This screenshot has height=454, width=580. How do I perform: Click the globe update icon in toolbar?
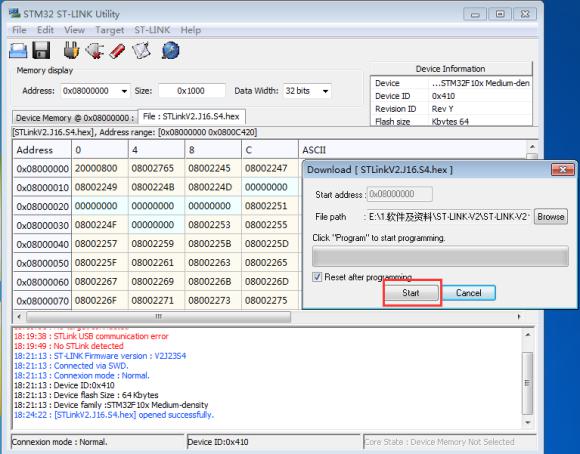[171, 50]
